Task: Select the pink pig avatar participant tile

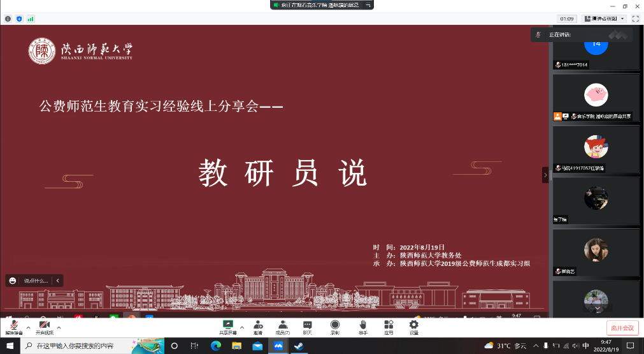Action: coord(596,98)
